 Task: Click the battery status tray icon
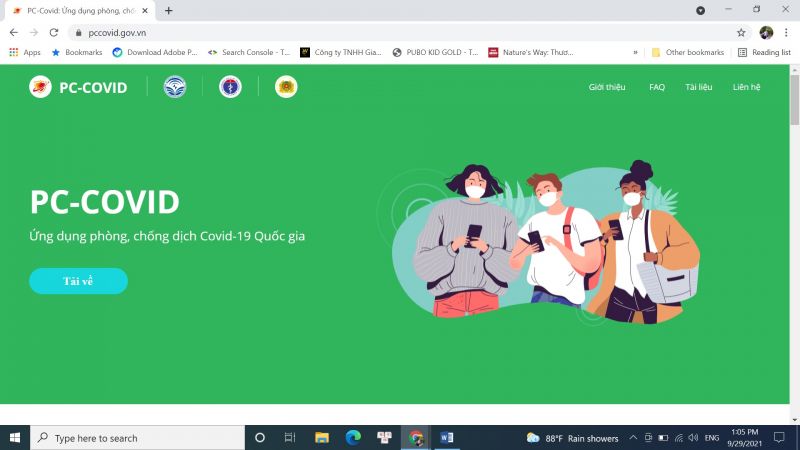click(663, 438)
